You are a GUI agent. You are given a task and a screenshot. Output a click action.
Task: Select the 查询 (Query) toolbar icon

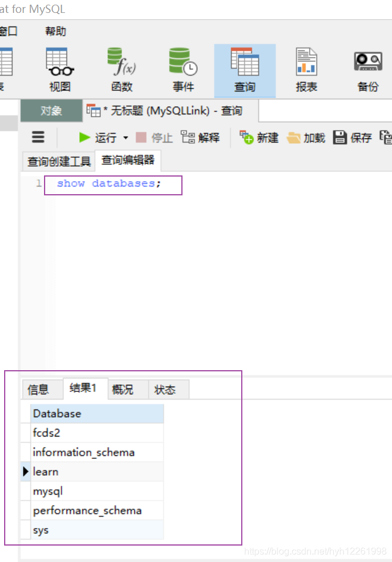tap(245, 70)
